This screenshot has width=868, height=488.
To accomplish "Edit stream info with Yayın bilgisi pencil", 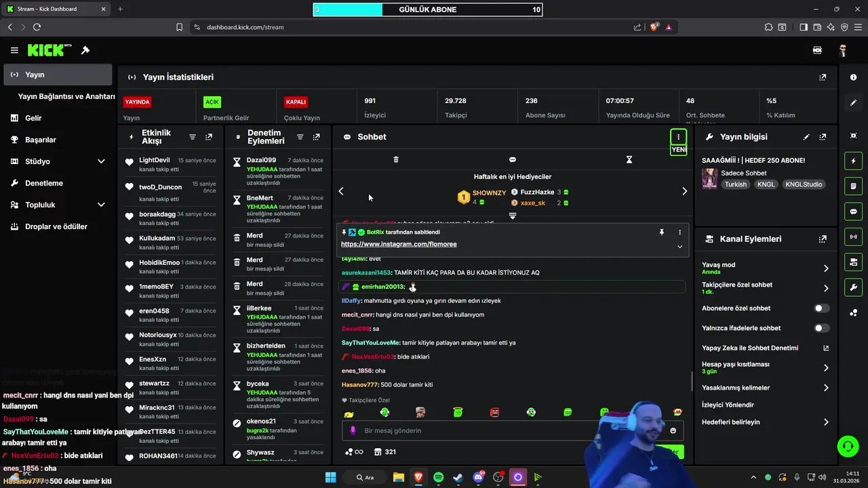I will [806, 137].
